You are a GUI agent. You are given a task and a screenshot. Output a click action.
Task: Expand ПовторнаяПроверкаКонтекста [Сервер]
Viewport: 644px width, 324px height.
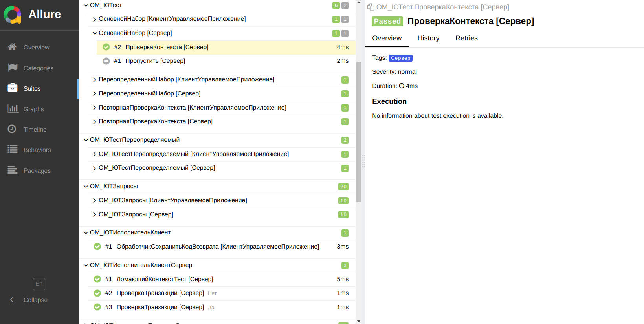[94, 122]
